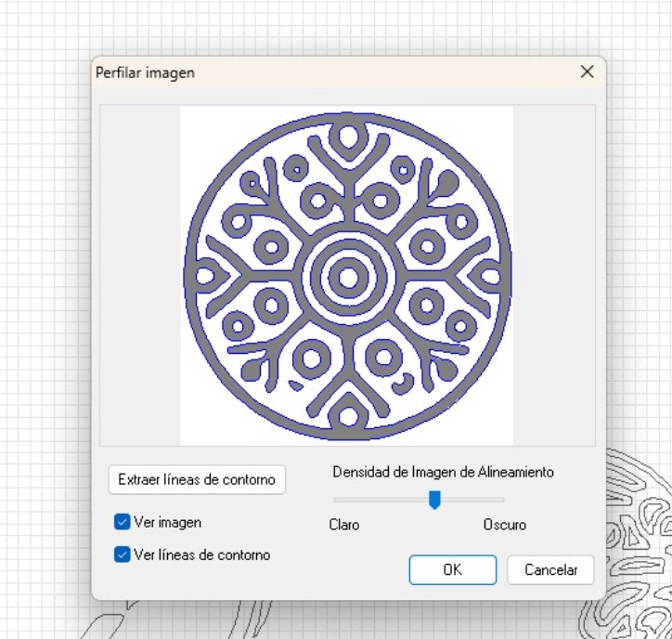
Task: Click the mandala preview image
Action: 347,276
